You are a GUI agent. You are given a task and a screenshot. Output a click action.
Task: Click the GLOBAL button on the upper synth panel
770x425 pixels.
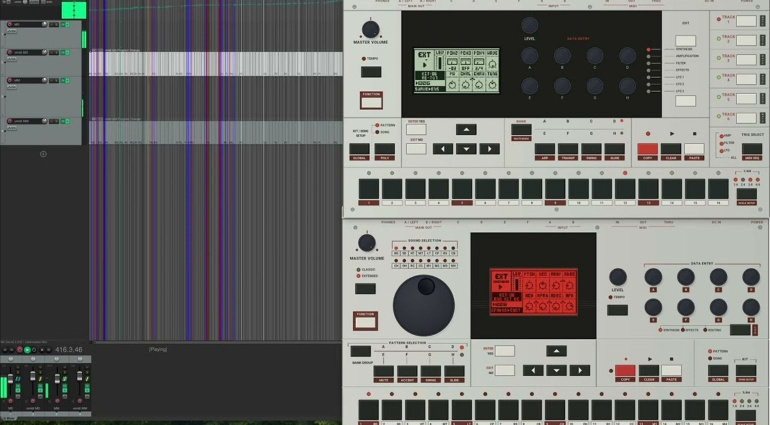[x=359, y=149]
